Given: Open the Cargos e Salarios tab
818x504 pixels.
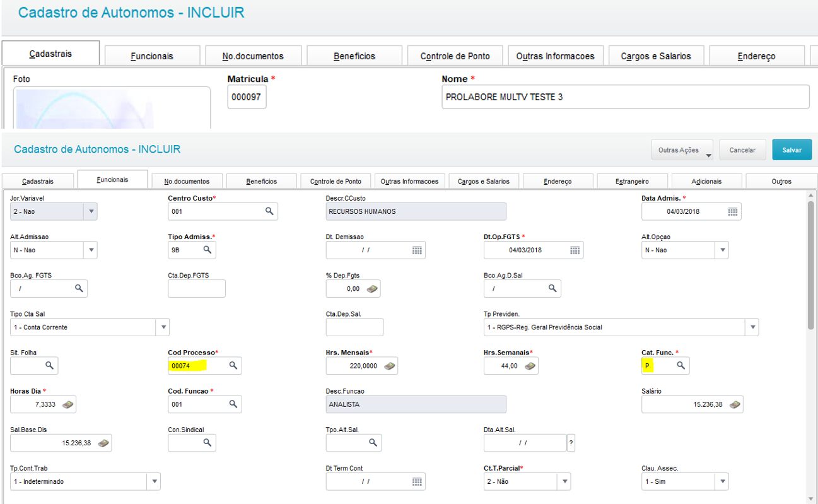Looking at the screenshot, I should tap(484, 182).
